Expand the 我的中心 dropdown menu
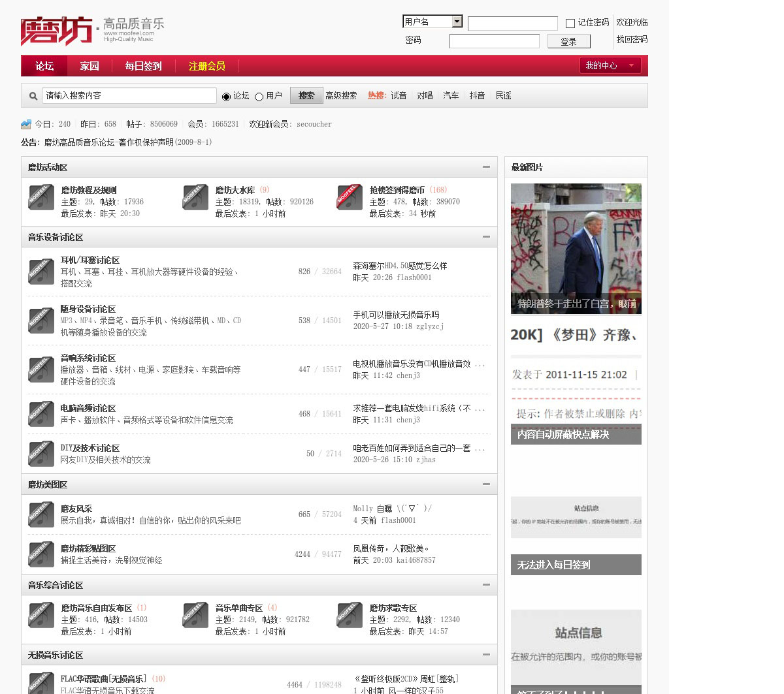Image resolution: width=784 pixels, height=694 pixels. [609, 65]
